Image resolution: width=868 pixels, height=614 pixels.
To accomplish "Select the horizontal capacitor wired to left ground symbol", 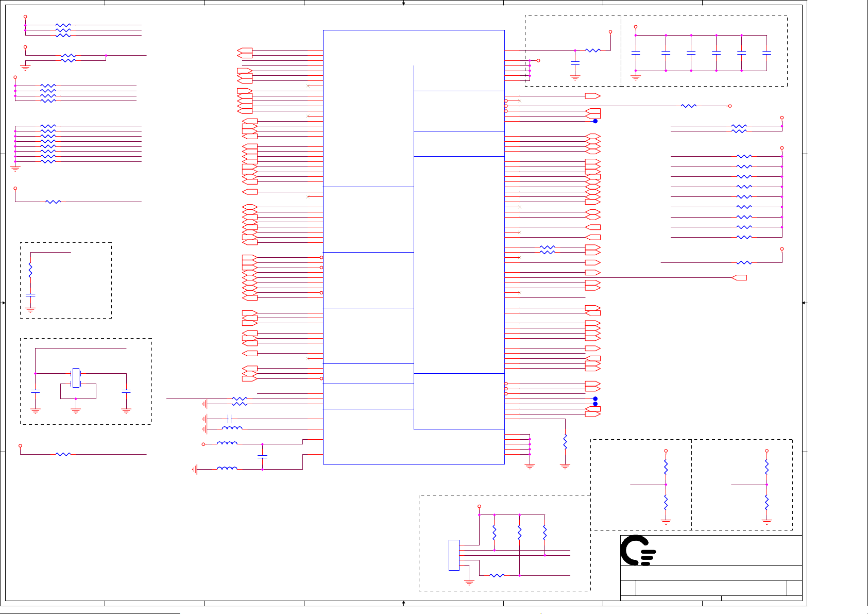I will click(x=230, y=419).
